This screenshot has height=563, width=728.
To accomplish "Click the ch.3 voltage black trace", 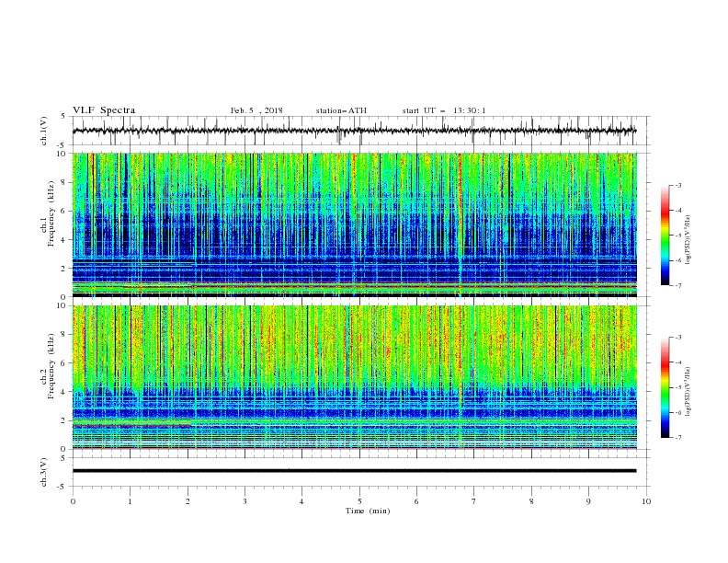I will click(x=354, y=471).
